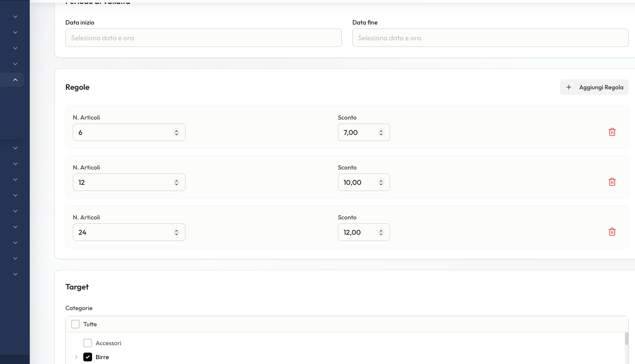Collapse the open sidebar section with up chevron
635x364 pixels.
pyautogui.click(x=15, y=80)
